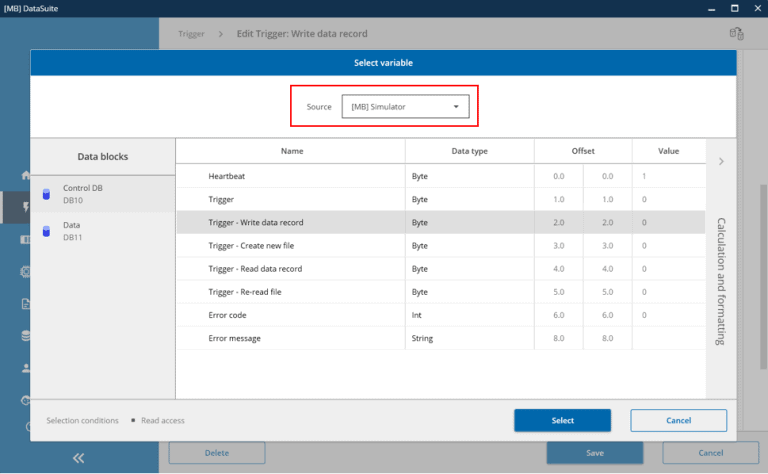Click the Value column header
The height and width of the screenshot is (474, 768).
669,151
